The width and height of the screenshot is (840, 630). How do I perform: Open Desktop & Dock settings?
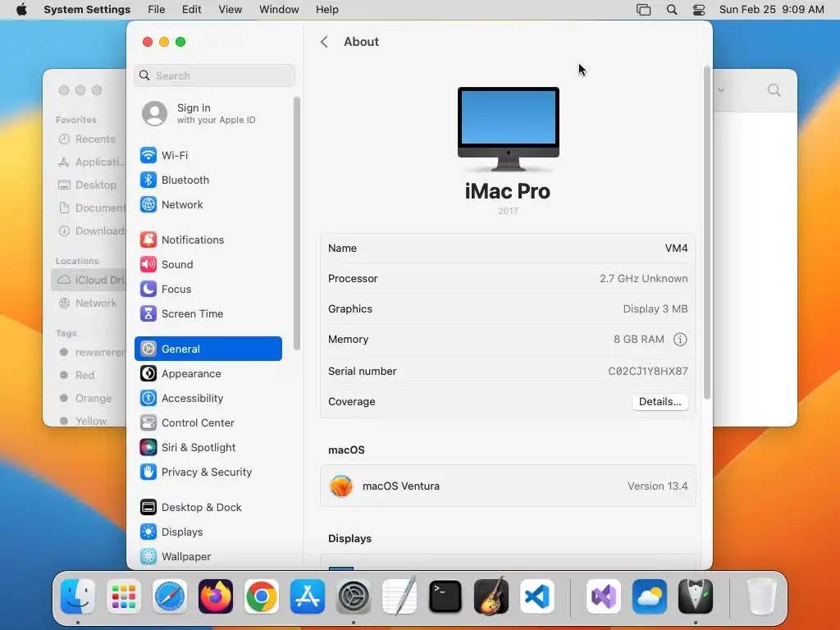coord(208,507)
